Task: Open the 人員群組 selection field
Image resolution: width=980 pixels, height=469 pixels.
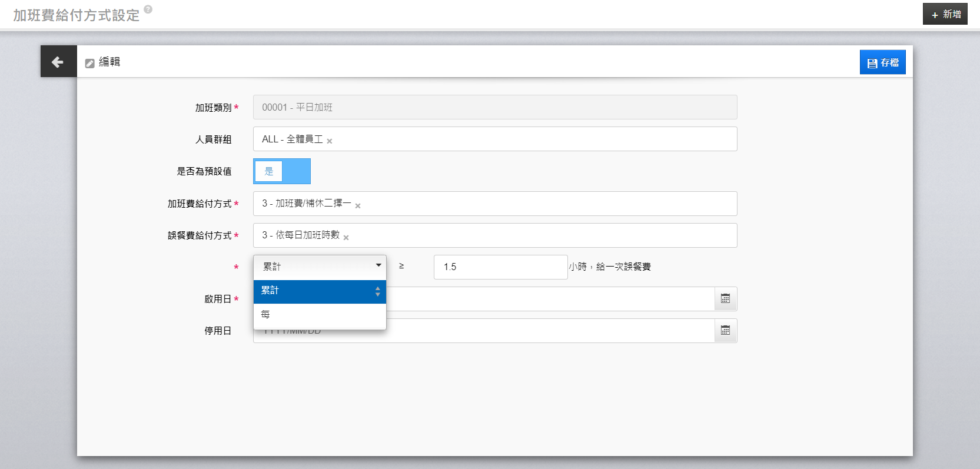Action: click(530, 139)
